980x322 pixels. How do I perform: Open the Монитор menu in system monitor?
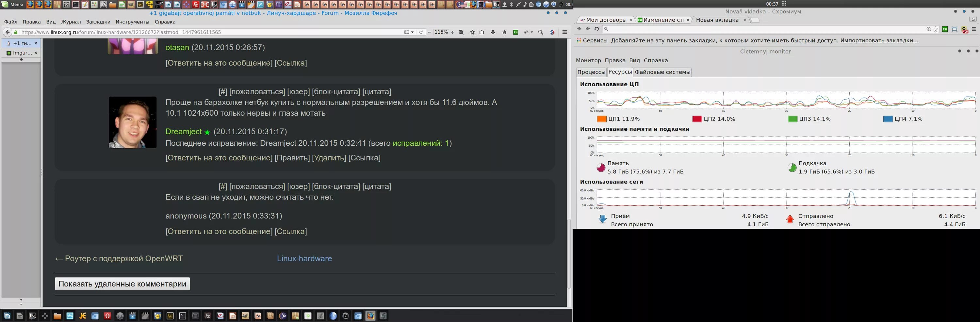tap(588, 60)
